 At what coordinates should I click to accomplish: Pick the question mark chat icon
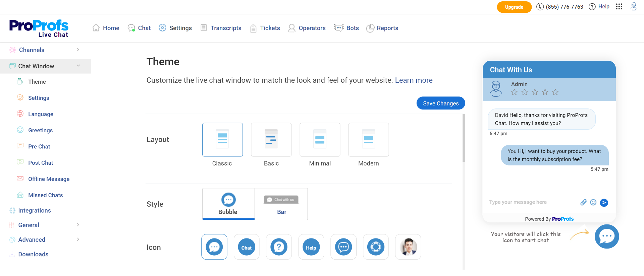pyautogui.click(x=279, y=247)
